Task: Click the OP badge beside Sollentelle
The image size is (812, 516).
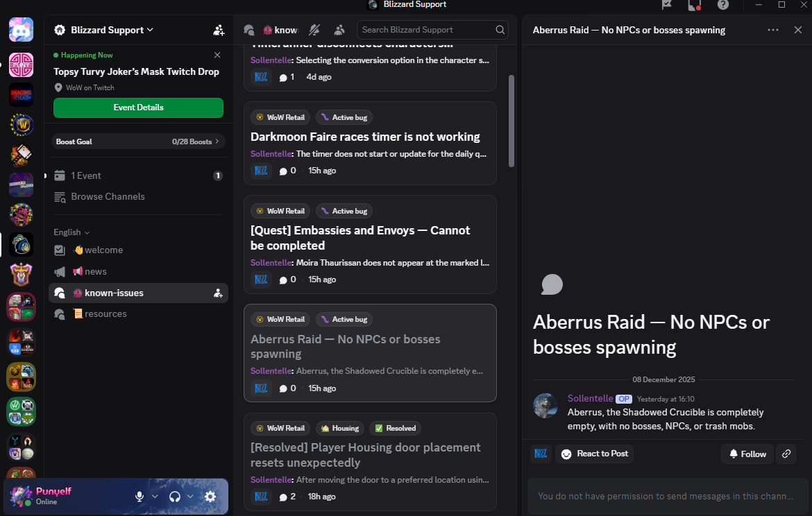Action: click(624, 399)
